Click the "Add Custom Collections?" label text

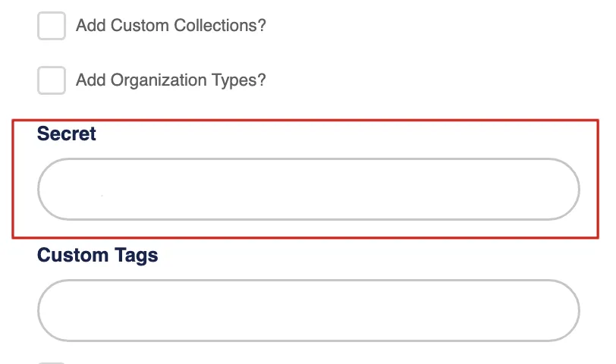(x=171, y=26)
